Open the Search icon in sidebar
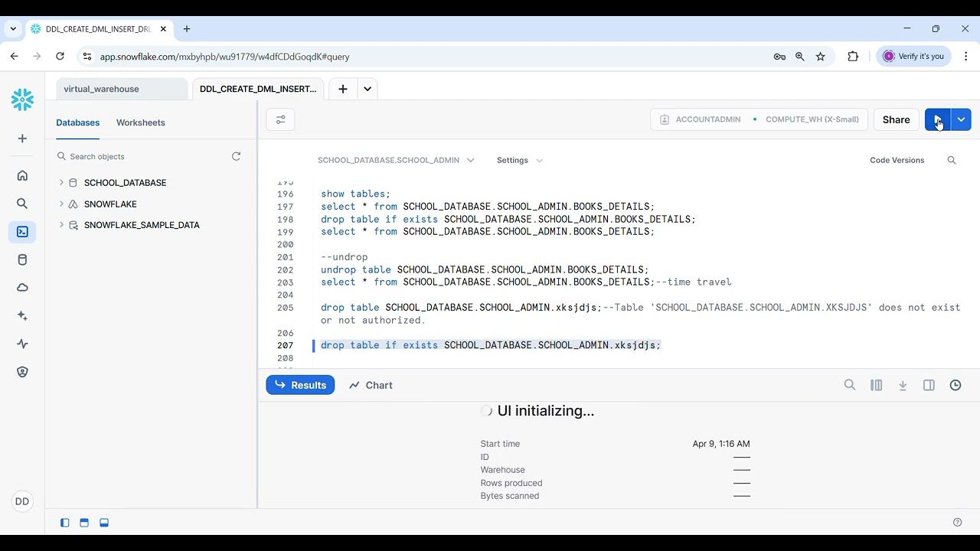The height and width of the screenshot is (551, 980). [22, 204]
